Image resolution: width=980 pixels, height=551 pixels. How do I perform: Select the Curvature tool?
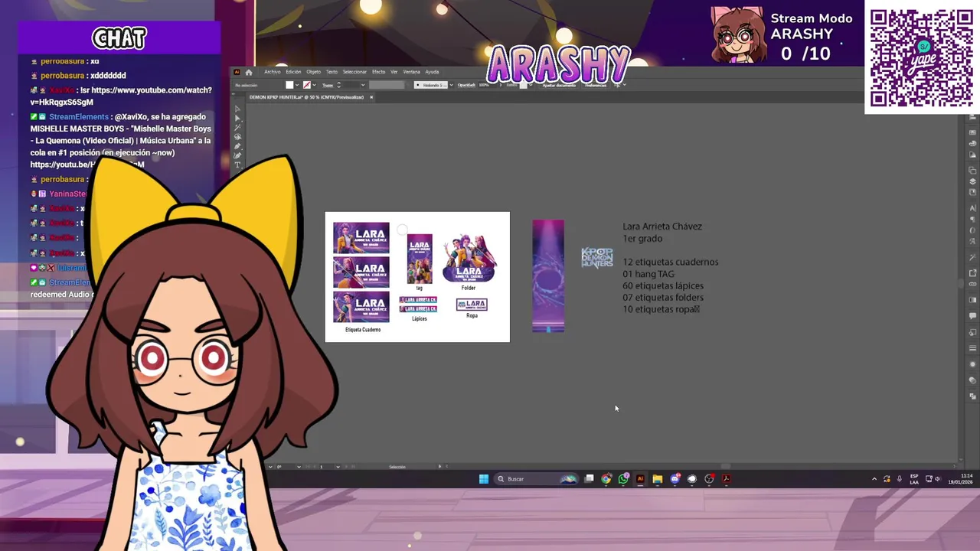(237, 155)
